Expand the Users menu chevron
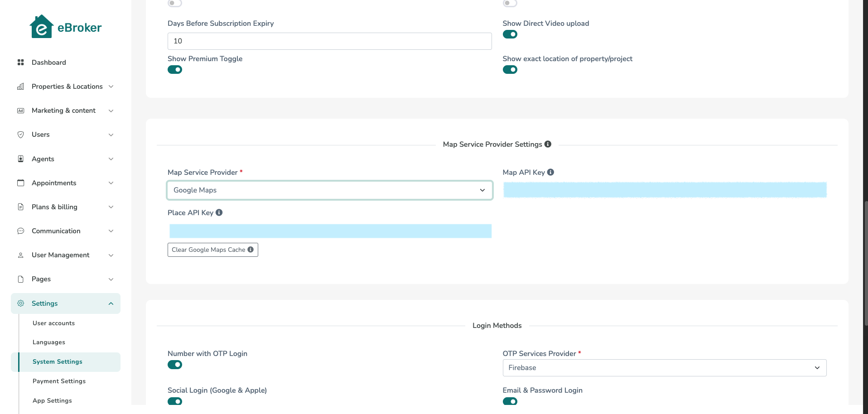Viewport: 868px width, 414px height. point(111,135)
